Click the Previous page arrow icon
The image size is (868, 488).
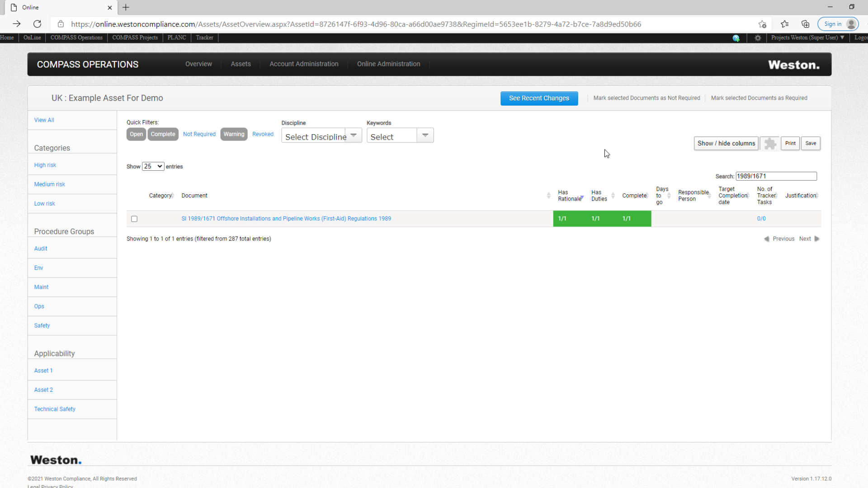(x=766, y=239)
